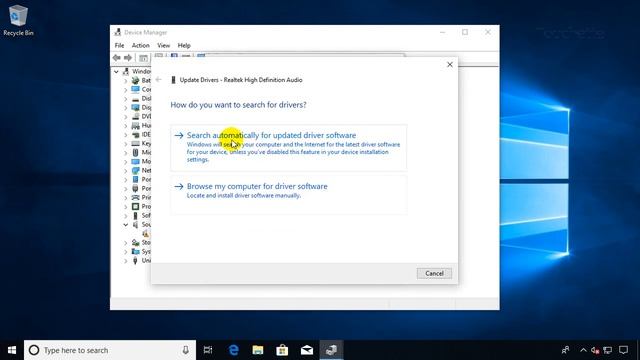Select the Display adapters category icon
This screenshot has height=360, width=640.
pos(135,107)
